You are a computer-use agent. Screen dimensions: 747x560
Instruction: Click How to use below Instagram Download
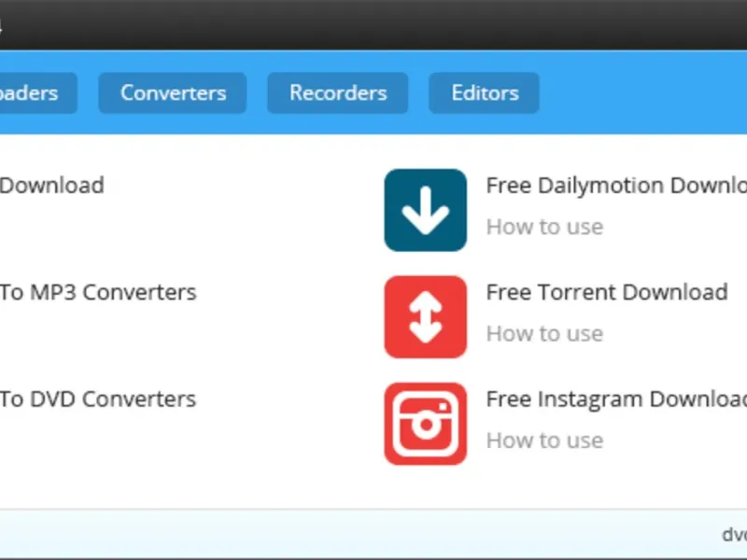(544, 441)
